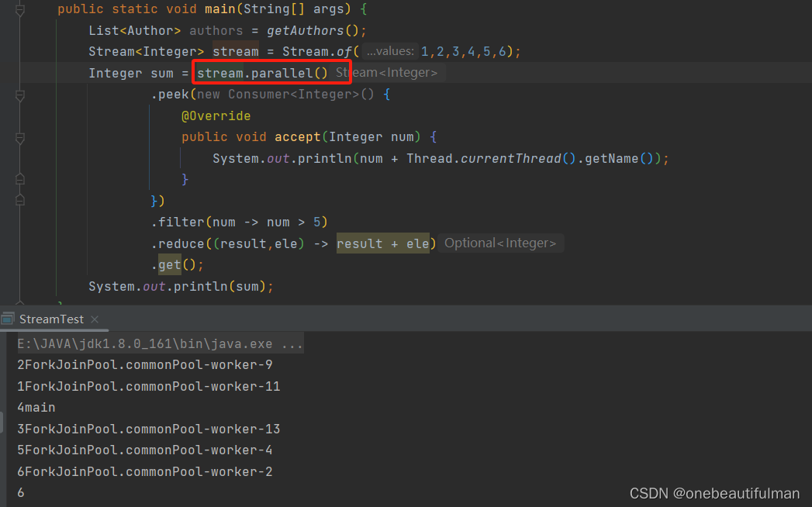Viewport: 812px width, 507px height.
Task: Click the Optional<Integer> inlay type hint
Action: pos(500,243)
